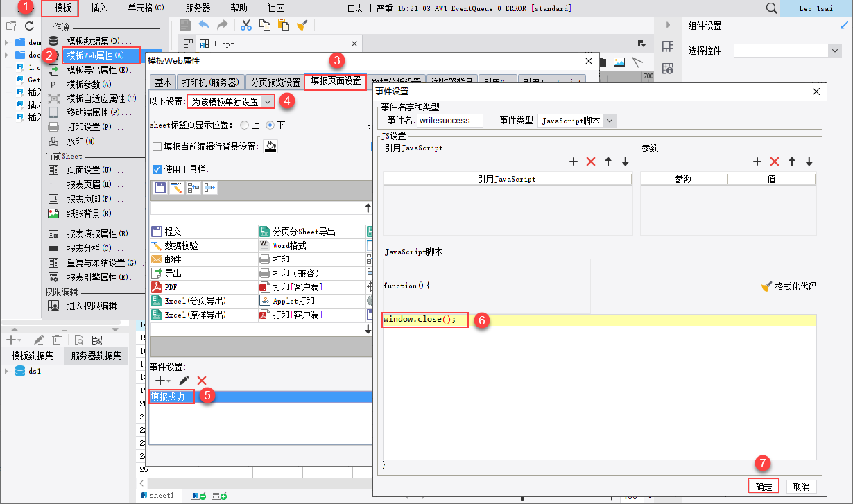This screenshot has width=853, height=504.
Task: Move tool item down with the arrow below list
Action: click(368, 330)
